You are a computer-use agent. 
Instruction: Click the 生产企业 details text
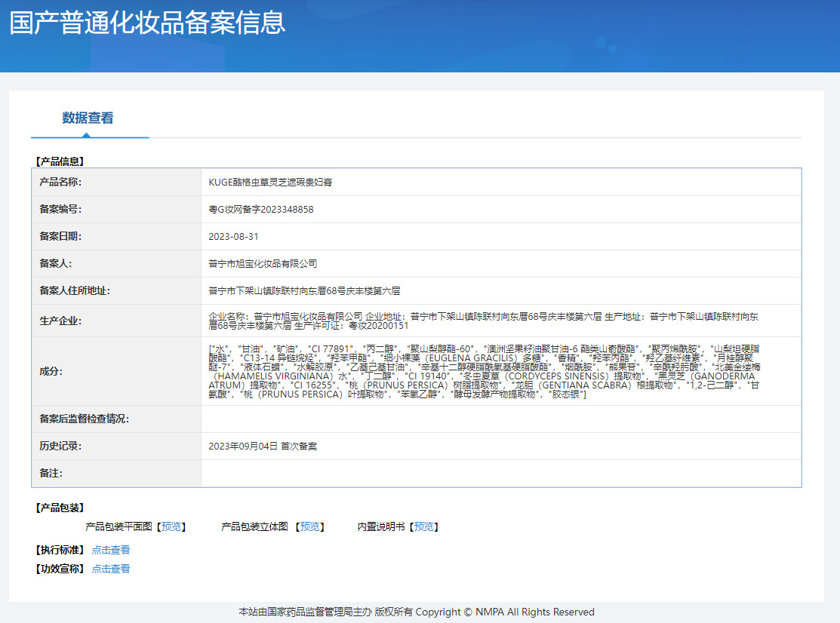[483, 321]
